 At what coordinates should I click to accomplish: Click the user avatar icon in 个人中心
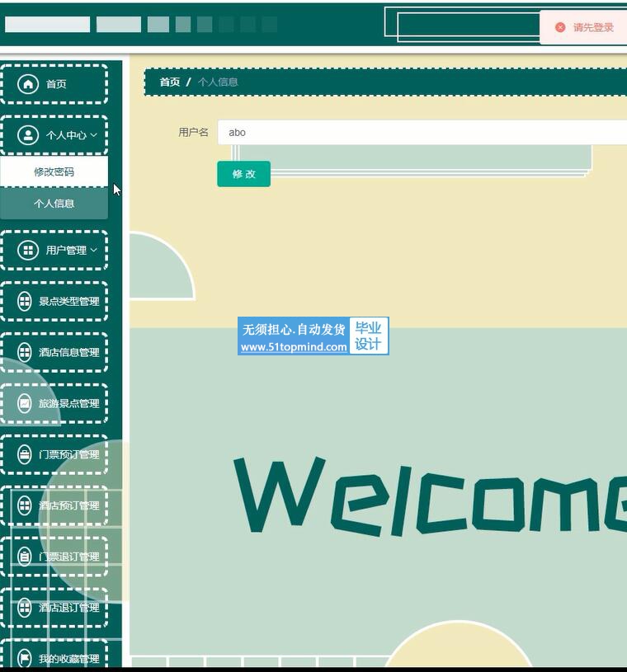(x=28, y=135)
